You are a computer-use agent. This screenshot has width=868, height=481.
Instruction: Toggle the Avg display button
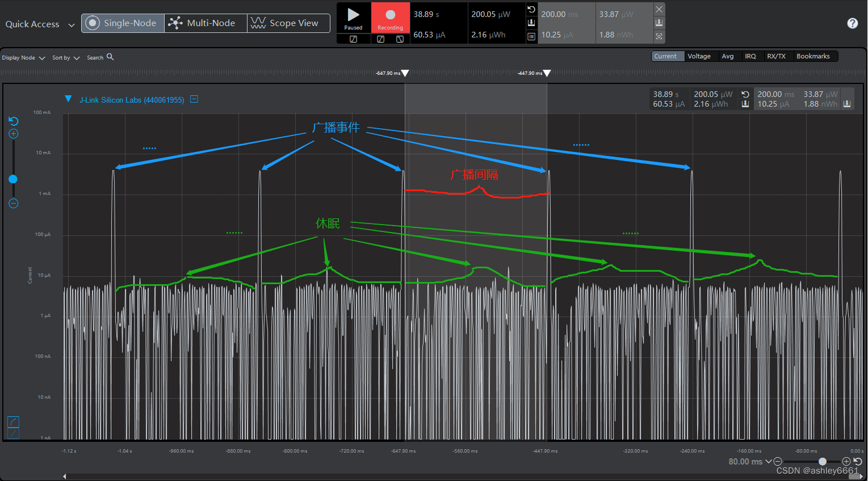point(728,56)
